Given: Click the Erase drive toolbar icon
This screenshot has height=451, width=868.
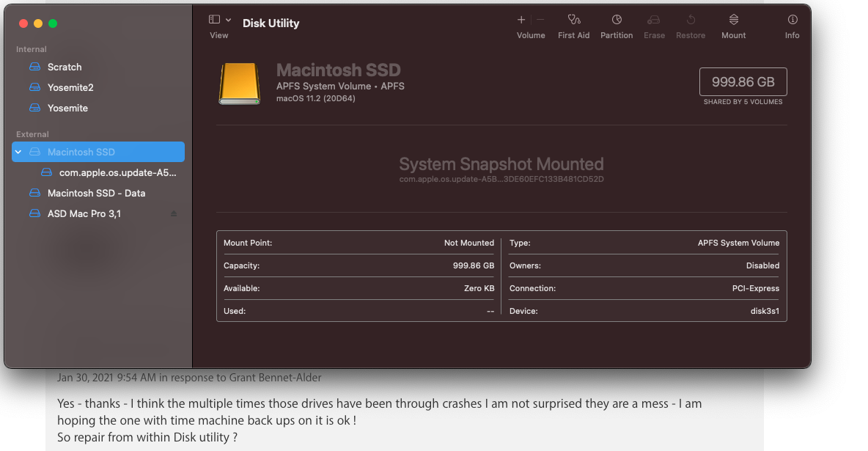Looking at the screenshot, I should click(x=654, y=19).
